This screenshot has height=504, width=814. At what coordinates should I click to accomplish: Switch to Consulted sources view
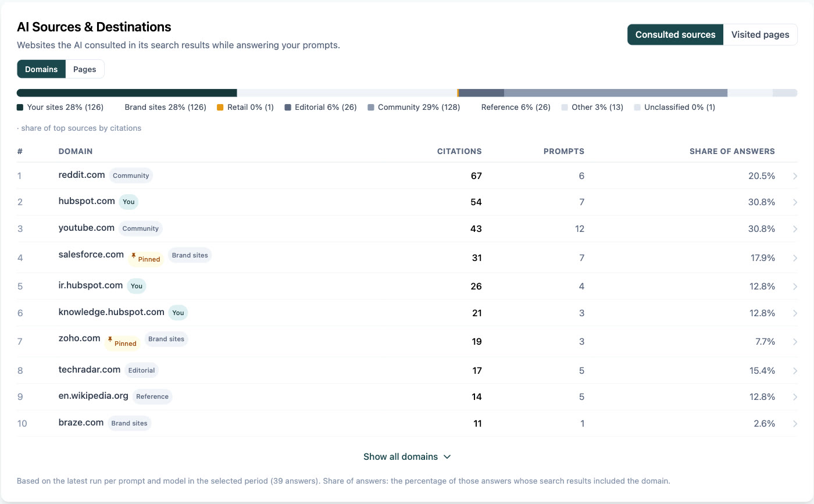pyautogui.click(x=675, y=34)
